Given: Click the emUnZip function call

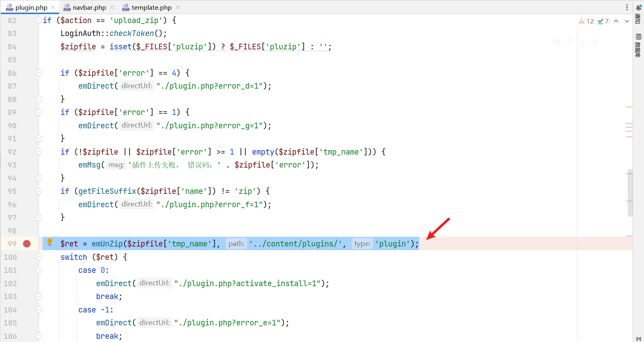Looking at the screenshot, I should (107, 244).
